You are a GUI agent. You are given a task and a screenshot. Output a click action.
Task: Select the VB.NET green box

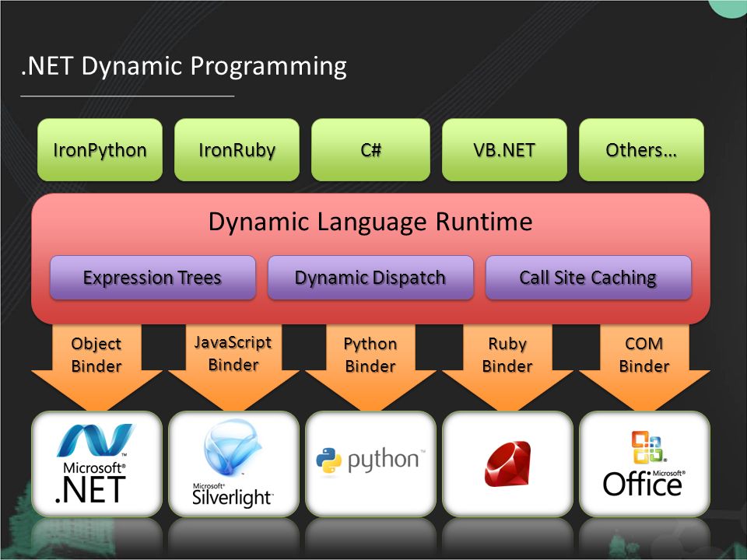pos(504,150)
